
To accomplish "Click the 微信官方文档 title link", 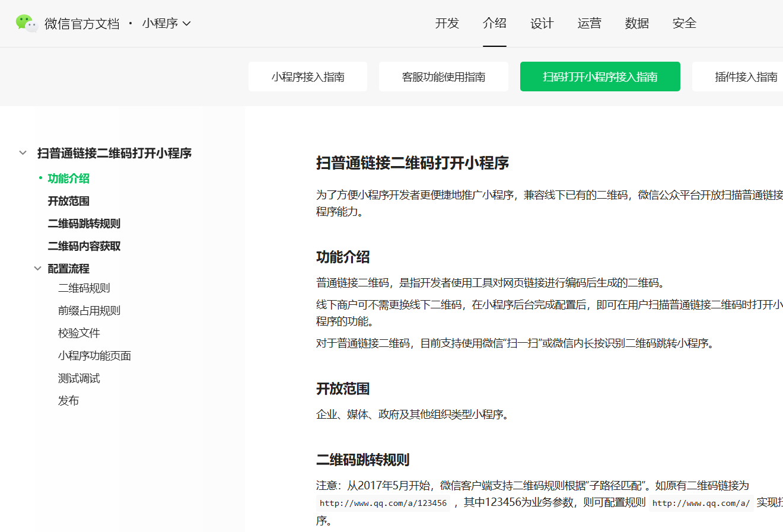I will [82, 23].
